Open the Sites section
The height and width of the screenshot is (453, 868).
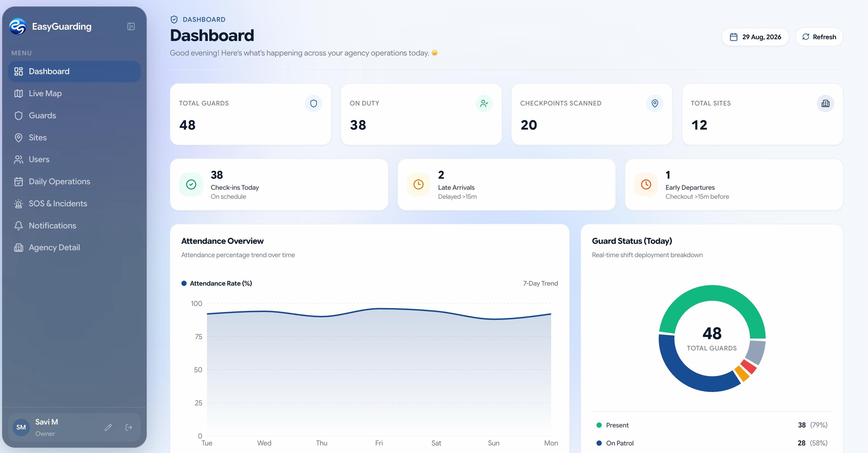(74, 137)
